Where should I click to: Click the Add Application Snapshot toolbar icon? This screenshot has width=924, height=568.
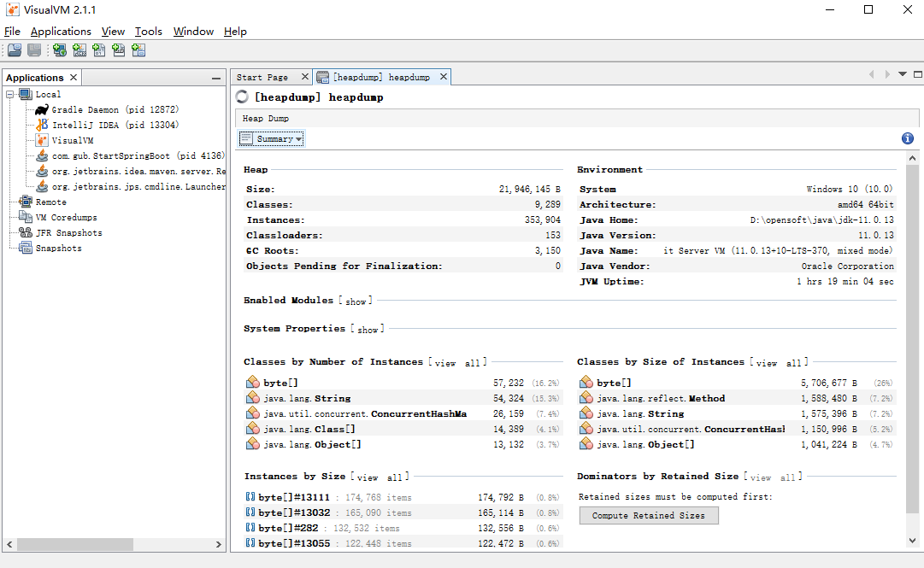point(138,50)
